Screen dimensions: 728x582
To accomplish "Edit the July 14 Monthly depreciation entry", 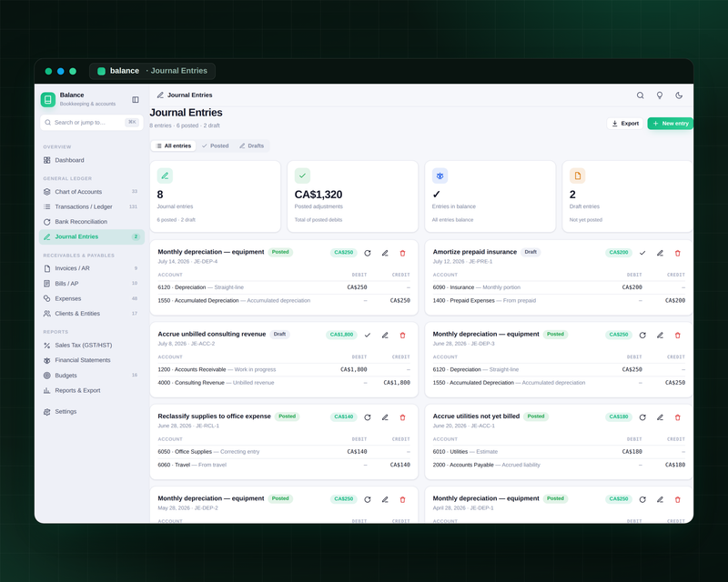I will pyautogui.click(x=385, y=253).
